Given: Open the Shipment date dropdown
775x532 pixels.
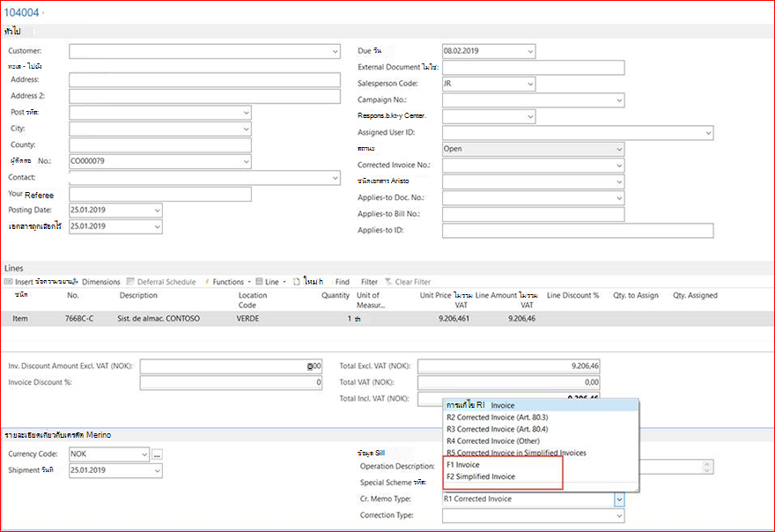Looking at the screenshot, I should pos(157,470).
